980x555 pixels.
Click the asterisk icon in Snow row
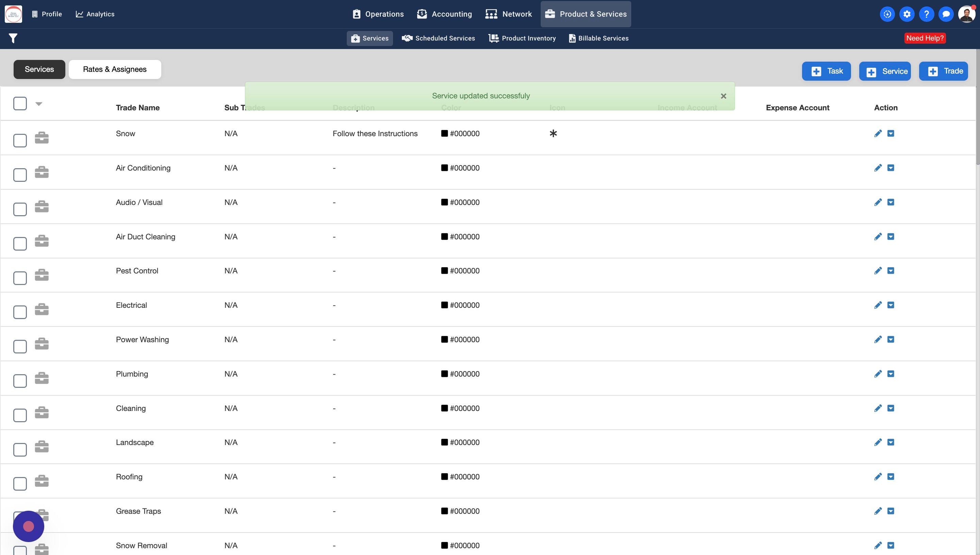pyautogui.click(x=553, y=133)
